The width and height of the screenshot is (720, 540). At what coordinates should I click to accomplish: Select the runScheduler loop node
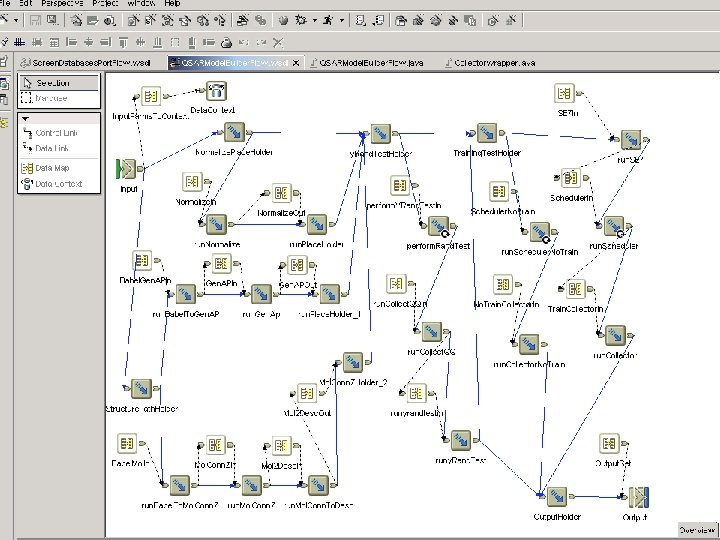614,226
